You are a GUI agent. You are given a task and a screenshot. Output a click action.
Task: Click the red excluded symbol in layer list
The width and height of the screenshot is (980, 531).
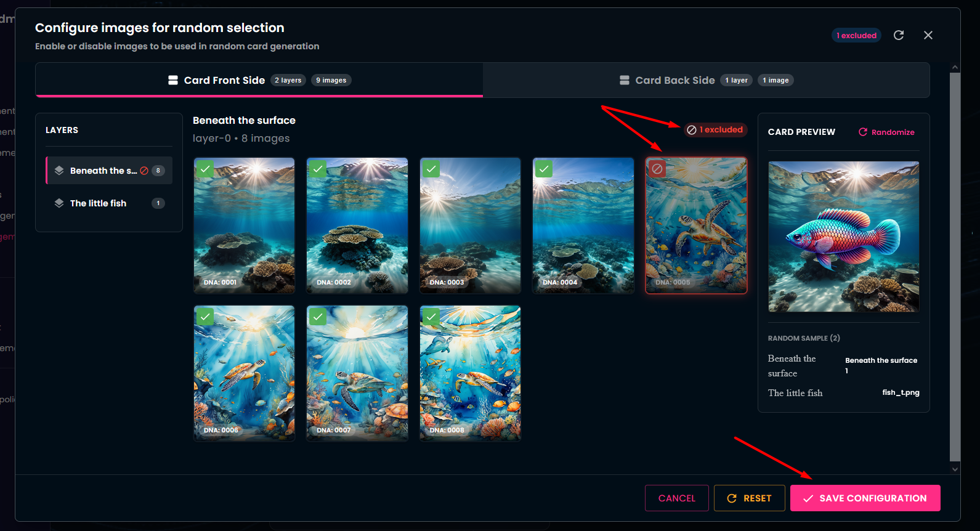tap(144, 171)
